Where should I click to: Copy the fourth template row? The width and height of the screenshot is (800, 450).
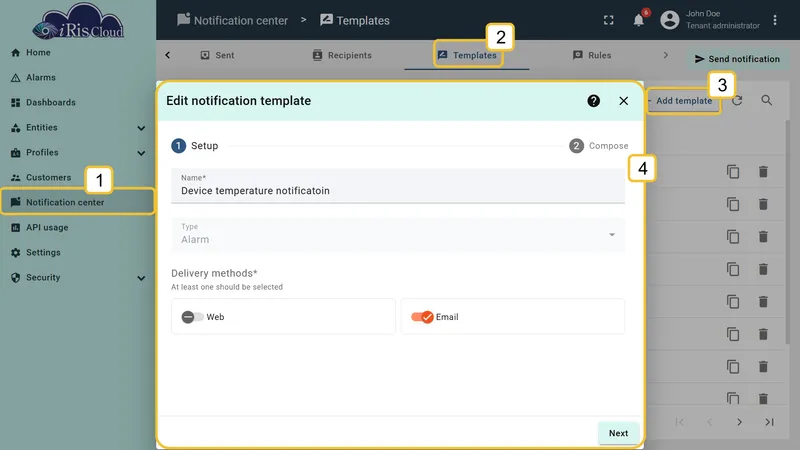click(733, 269)
